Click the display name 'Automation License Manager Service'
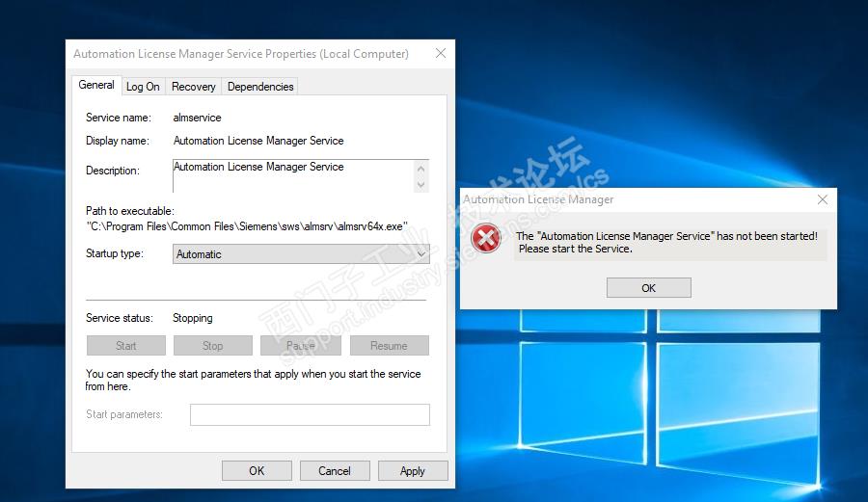The height and width of the screenshot is (502, 868). pos(258,141)
